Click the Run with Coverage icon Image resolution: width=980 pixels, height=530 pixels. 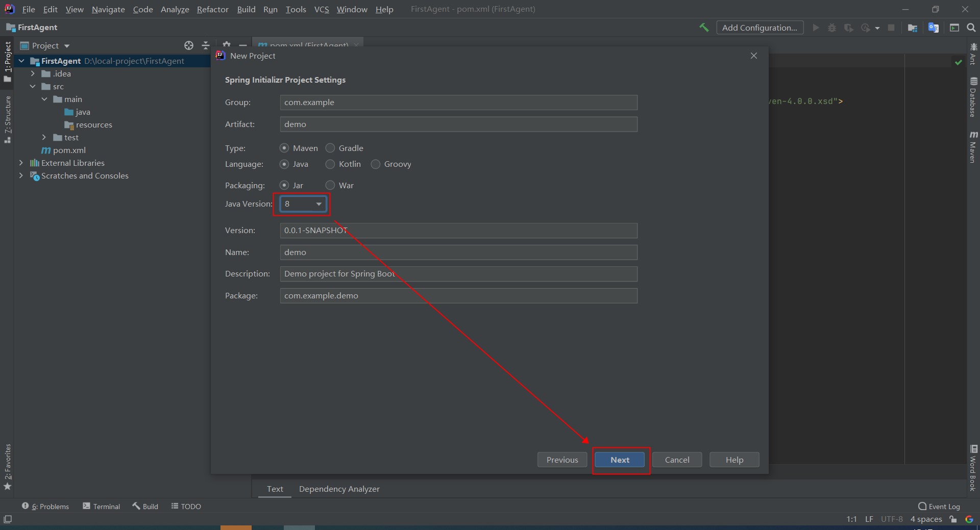848,28
